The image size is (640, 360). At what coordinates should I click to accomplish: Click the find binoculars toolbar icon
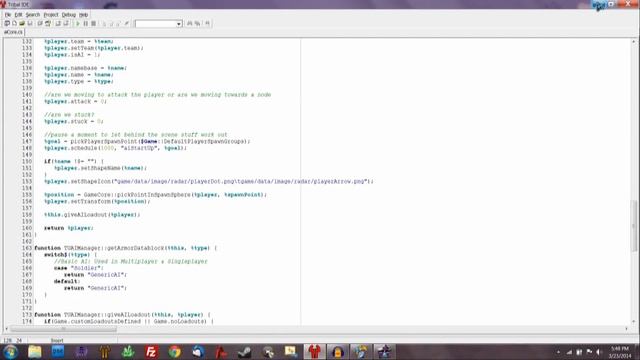coord(189,24)
